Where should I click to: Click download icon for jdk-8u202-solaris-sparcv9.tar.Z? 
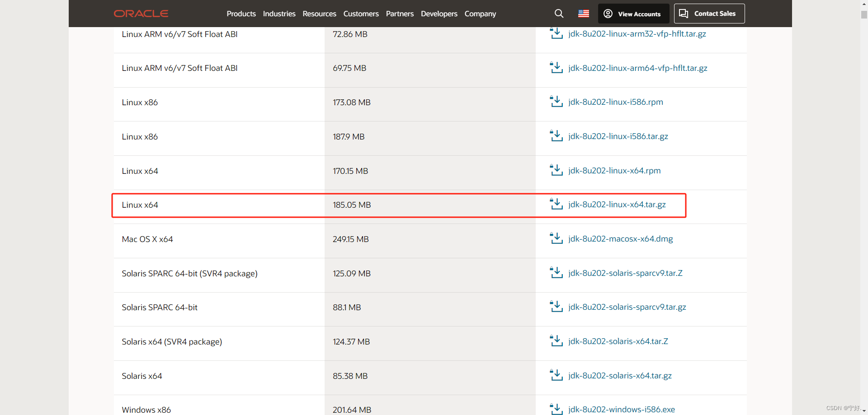(556, 273)
